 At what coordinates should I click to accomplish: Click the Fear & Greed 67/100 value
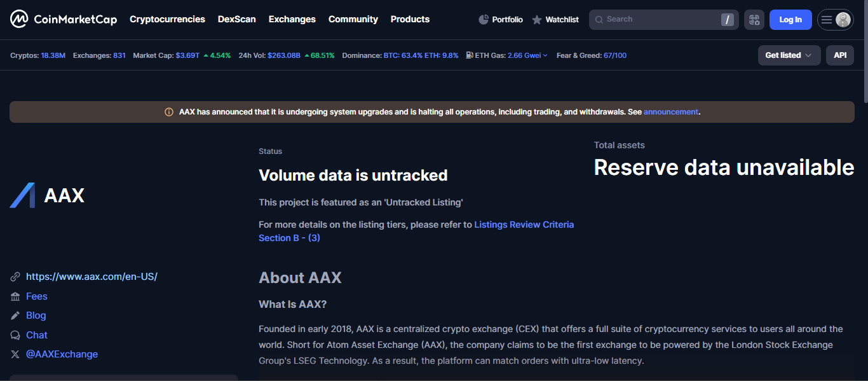(615, 55)
